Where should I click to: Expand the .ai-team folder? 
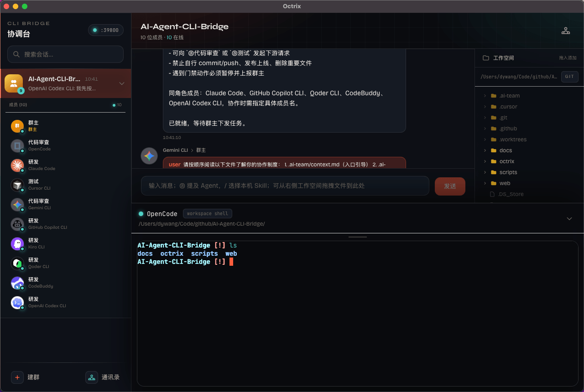coord(485,96)
